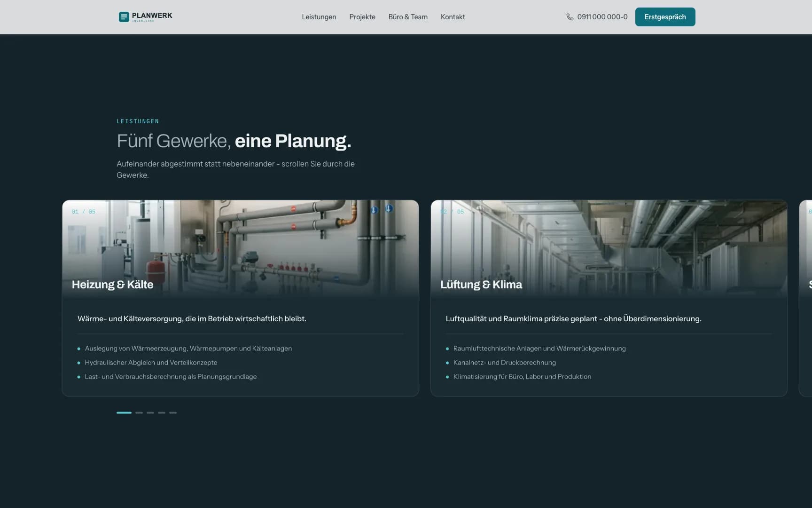
Task: Click 'Last- und Verbrauchsberechnung' bullet
Action: coord(171,377)
